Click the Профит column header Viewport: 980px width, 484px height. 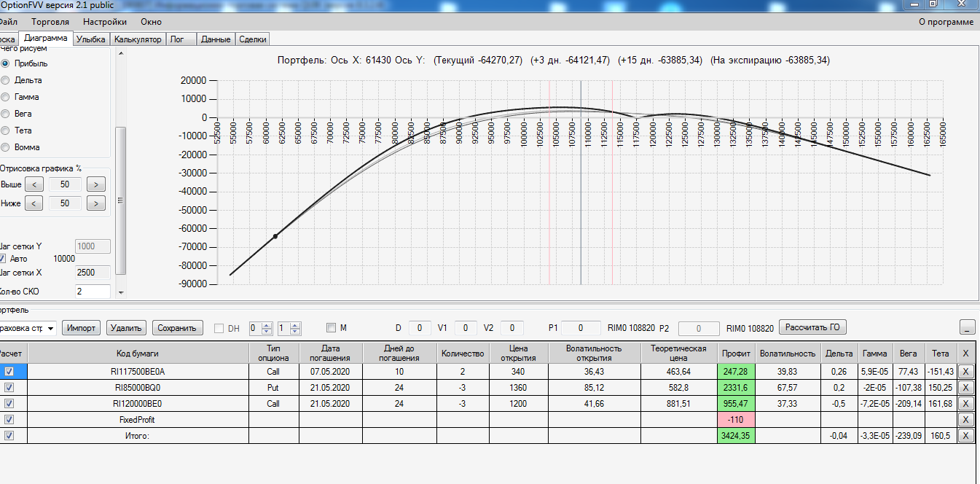736,354
